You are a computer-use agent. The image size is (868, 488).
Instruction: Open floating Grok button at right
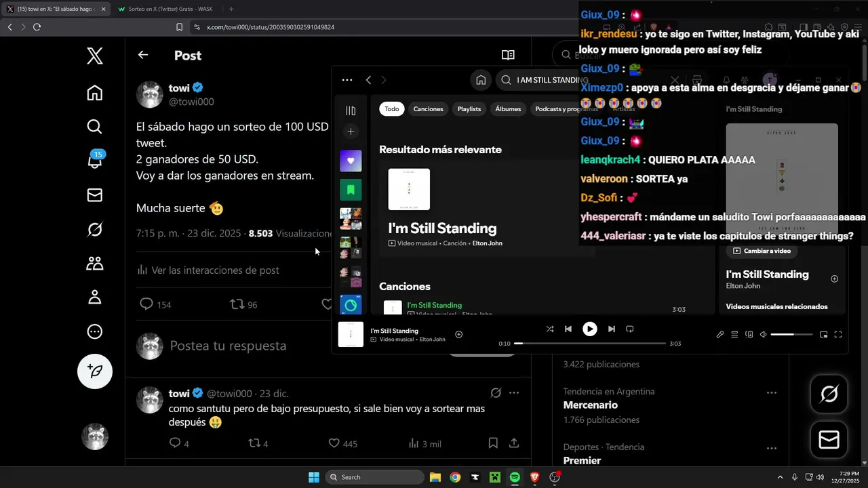829,394
